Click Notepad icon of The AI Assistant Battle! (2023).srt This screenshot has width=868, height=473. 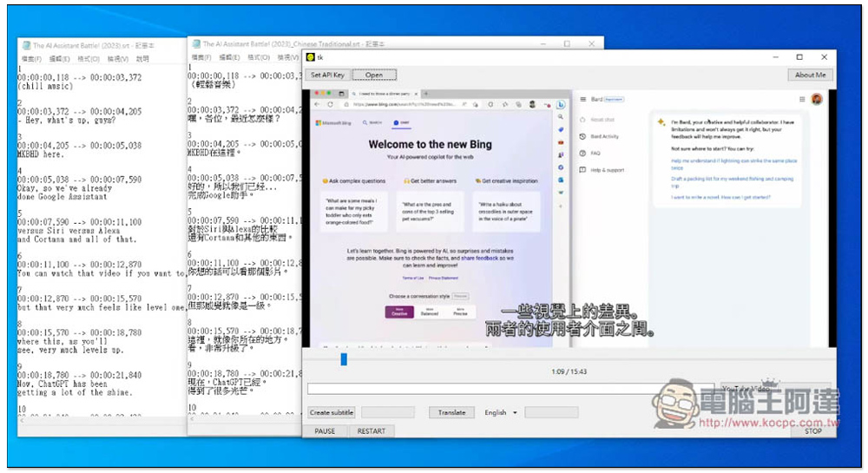26,45
